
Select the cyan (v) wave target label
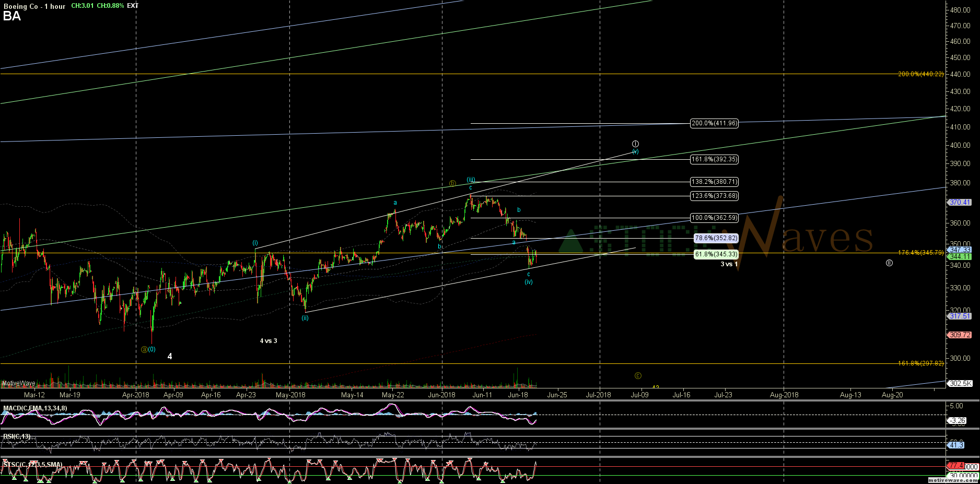(635, 151)
